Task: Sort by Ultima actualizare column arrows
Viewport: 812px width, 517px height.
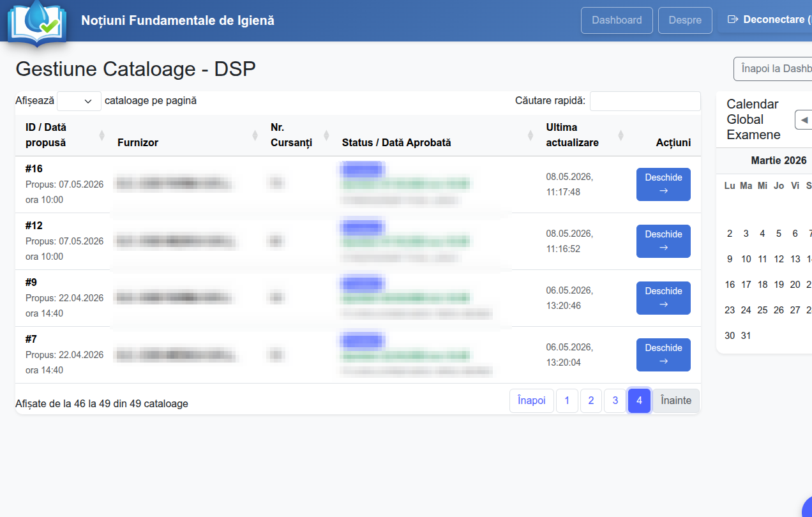Action: coord(620,135)
